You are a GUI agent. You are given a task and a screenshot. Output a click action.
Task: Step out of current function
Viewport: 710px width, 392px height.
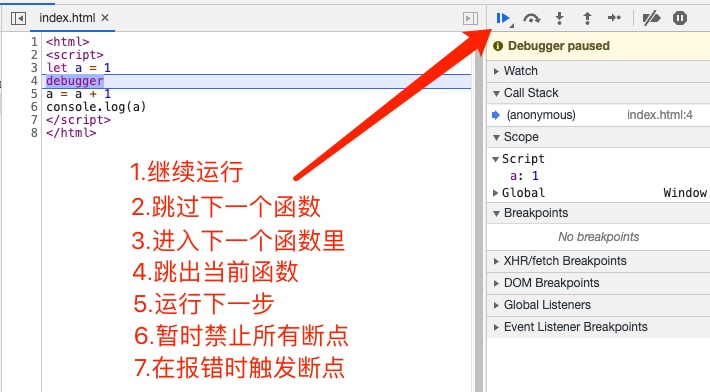coord(587,18)
